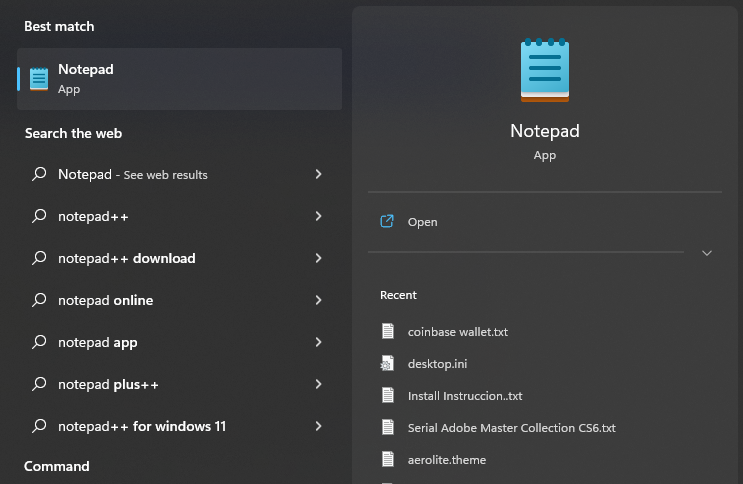743x484 pixels.
Task: Open recent file 'Install Instruccion..txt'
Action: pyautogui.click(x=465, y=396)
